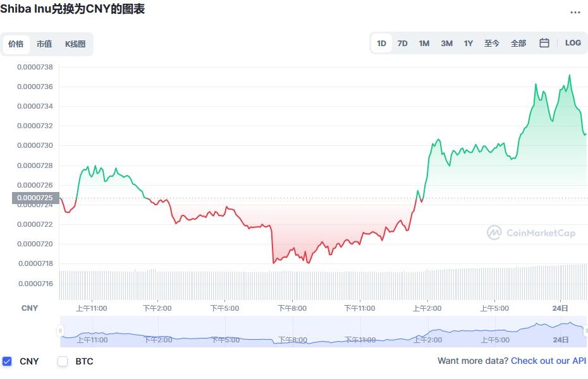Open the calendar date picker
588x379 pixels.
pyautogui.click(x=544, y=43)
